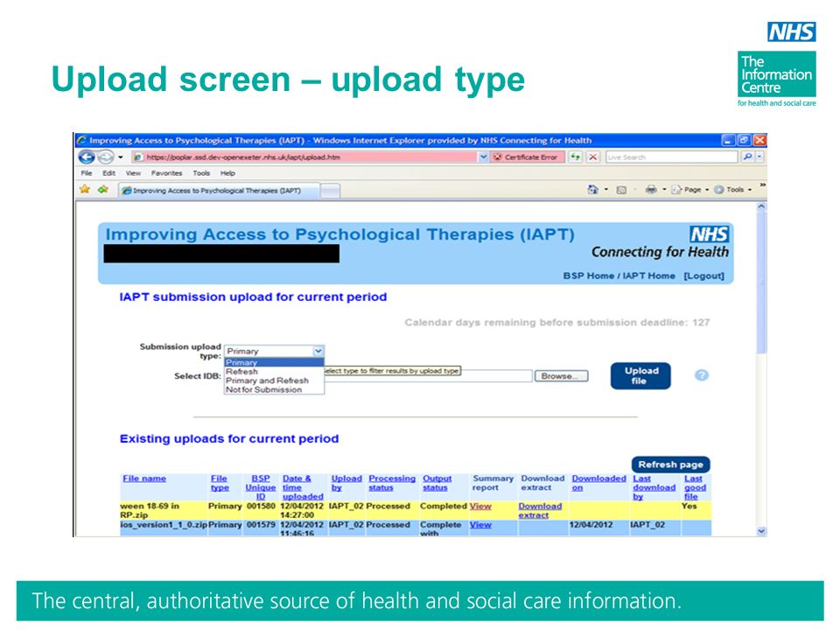840x630 pixels.
Task: Sort by Upload by column header
Action: [x=346, y=483]
